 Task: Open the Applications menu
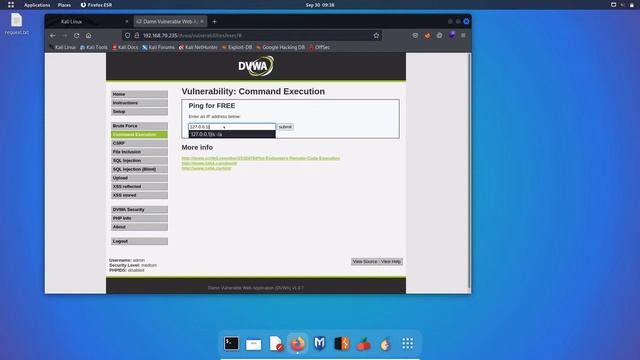pos(37,5)
